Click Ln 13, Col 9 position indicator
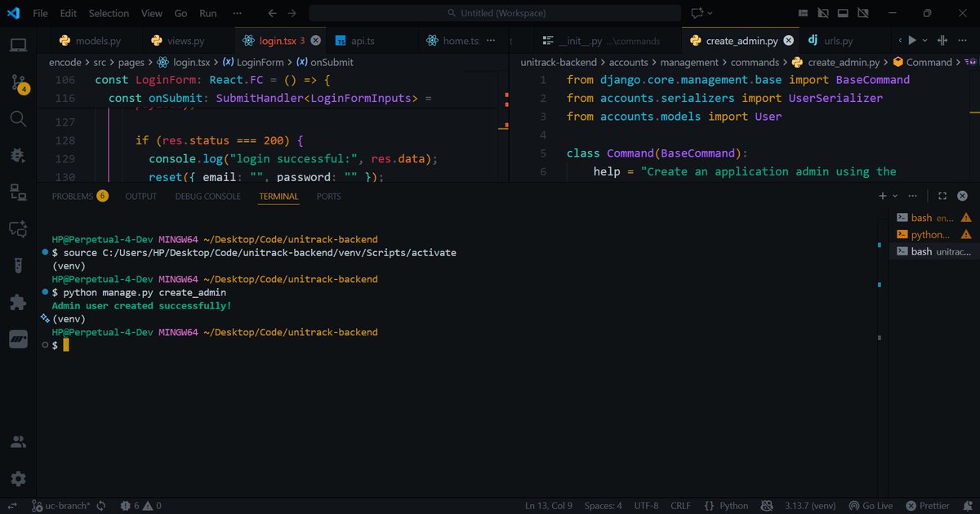980x514 pixels. [x=549, y=506]
